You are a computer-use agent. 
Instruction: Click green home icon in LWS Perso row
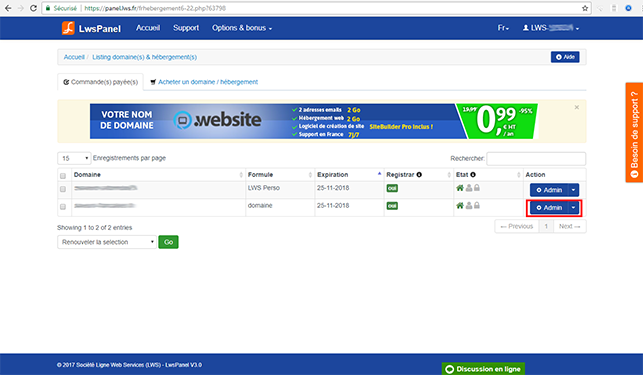pyautogui.click(x=460, y=188)
